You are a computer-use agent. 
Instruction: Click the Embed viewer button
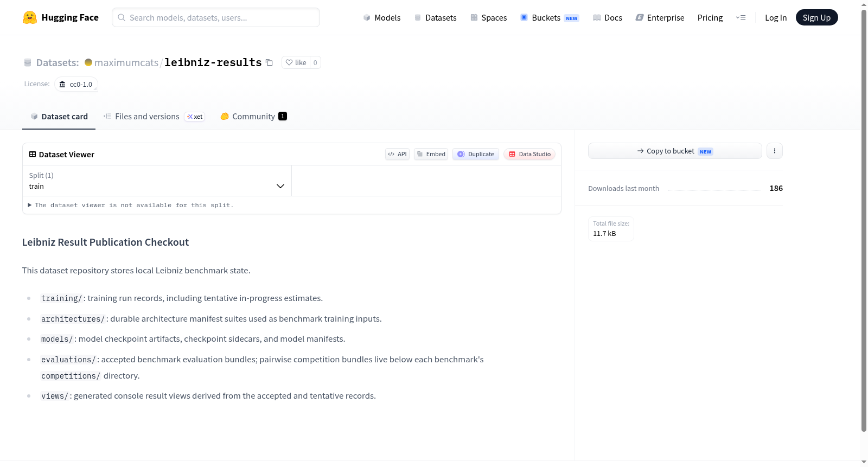431,154
